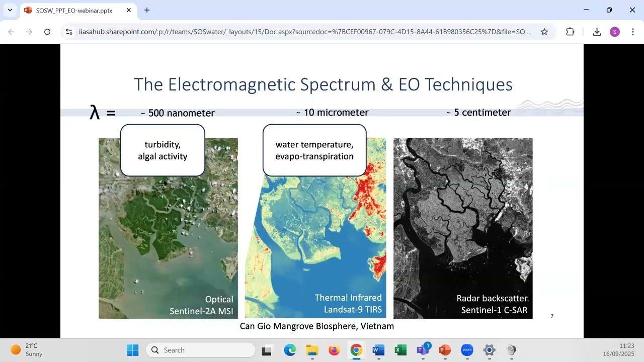This screenshot has height=362, width=644.
Task: Open the weather widget showing 21°C Sunny
Action: (27, 350)
